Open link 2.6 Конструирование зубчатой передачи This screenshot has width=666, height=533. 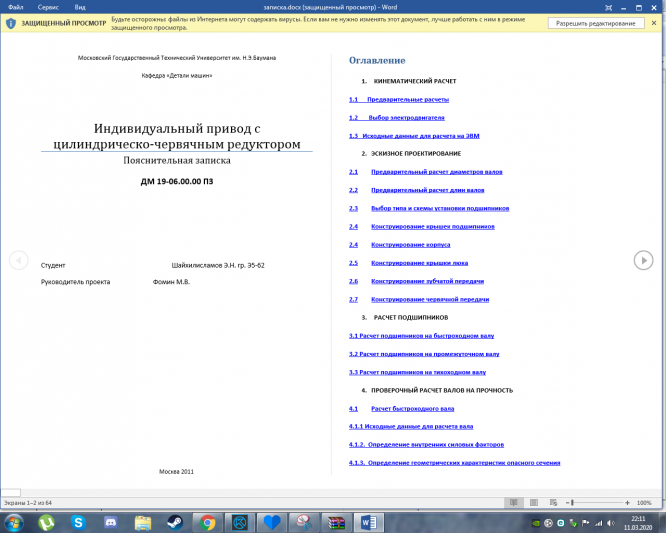point(417,281)
